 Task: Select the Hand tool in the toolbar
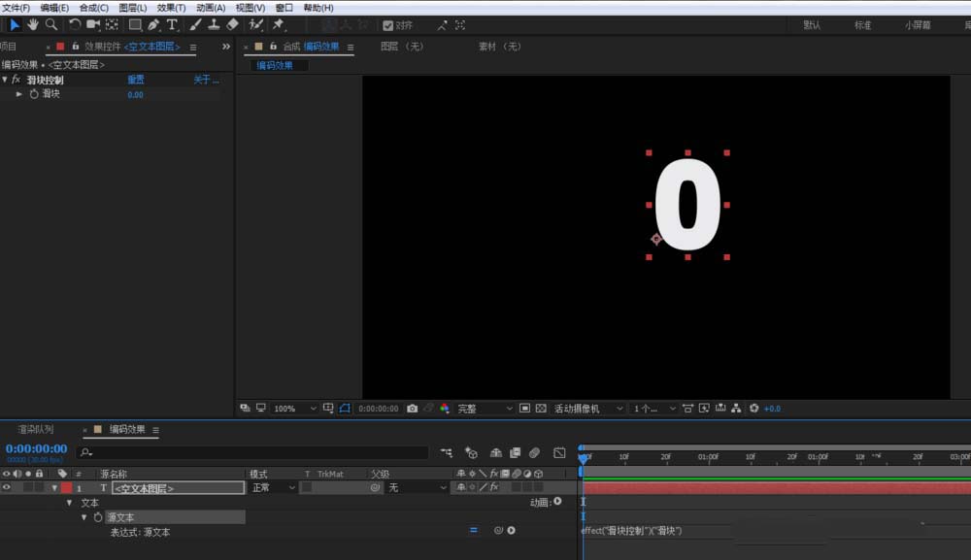coord(33,24)
